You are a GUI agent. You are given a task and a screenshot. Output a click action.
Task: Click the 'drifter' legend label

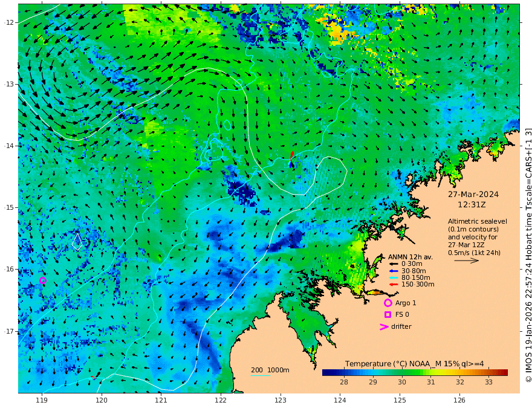[x=401, y=326]
